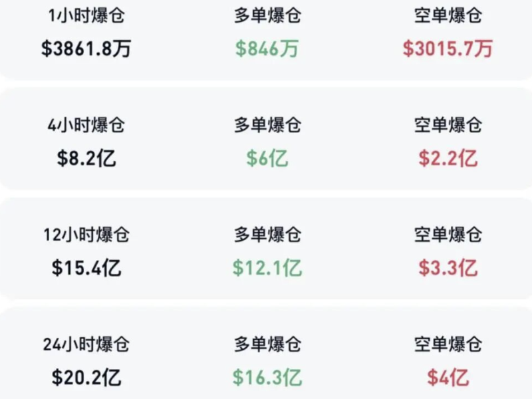
Task: Click the red $4亿 short liquidation value
Action: click(448, 378)
